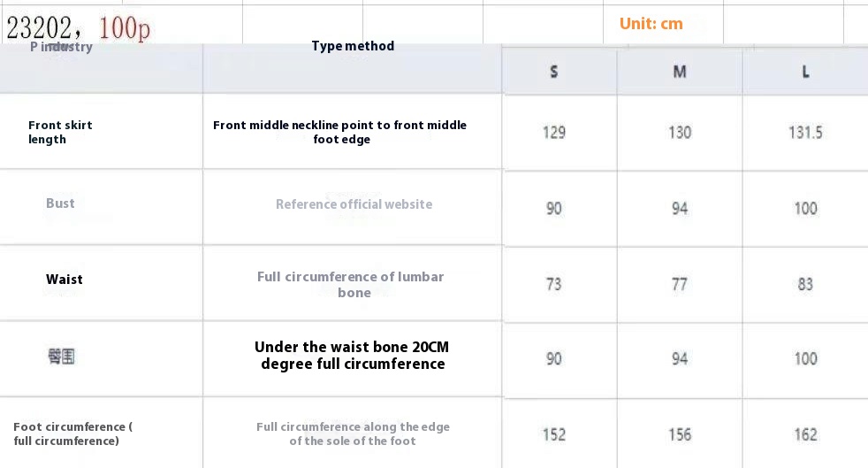Select the 162 value under size L
Image resolution: width=868 pixels, height=468 pixels.
pos(805,434)
